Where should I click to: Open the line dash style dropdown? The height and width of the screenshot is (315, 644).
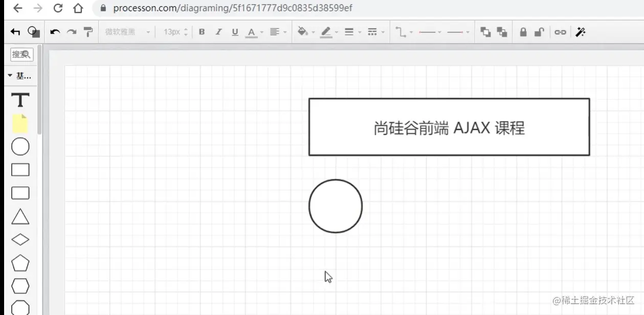(x=376, y=32)
